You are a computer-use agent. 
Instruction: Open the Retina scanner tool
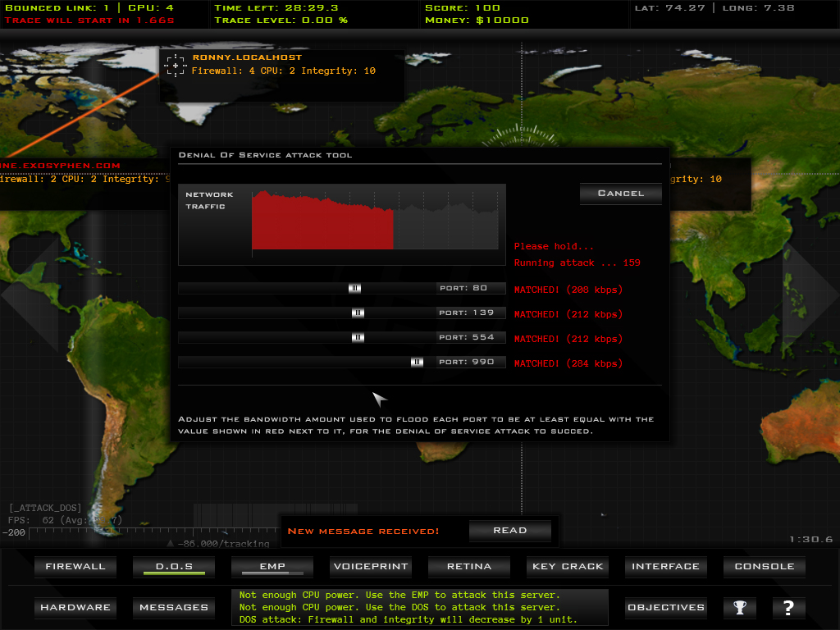[x=469, y=566]
